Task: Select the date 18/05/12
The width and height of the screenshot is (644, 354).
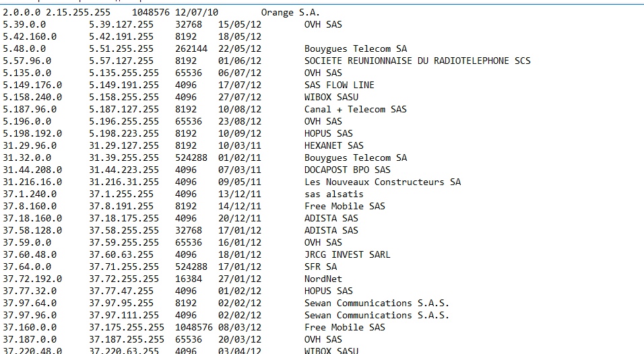Action: (x=239, y=36)
